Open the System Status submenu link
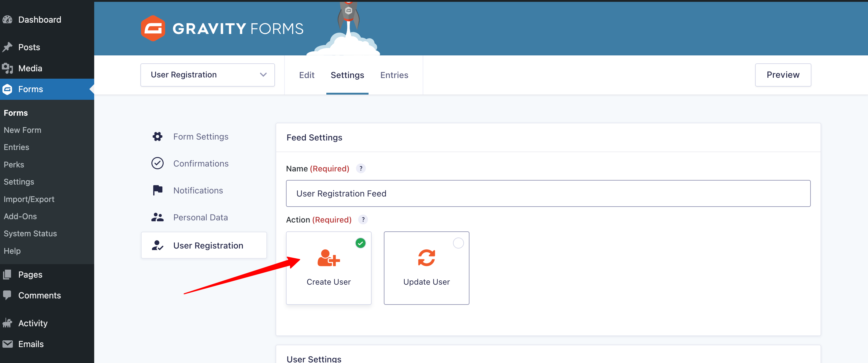Image resolution: width=868 pixels, height=363 pixels. click(30, 234)
